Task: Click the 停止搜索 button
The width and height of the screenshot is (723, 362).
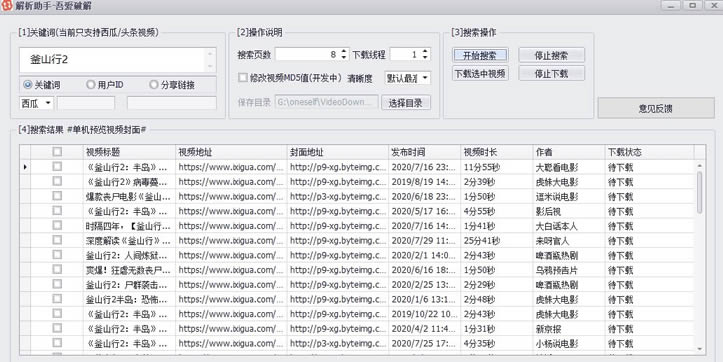Action: pos(551,55)
